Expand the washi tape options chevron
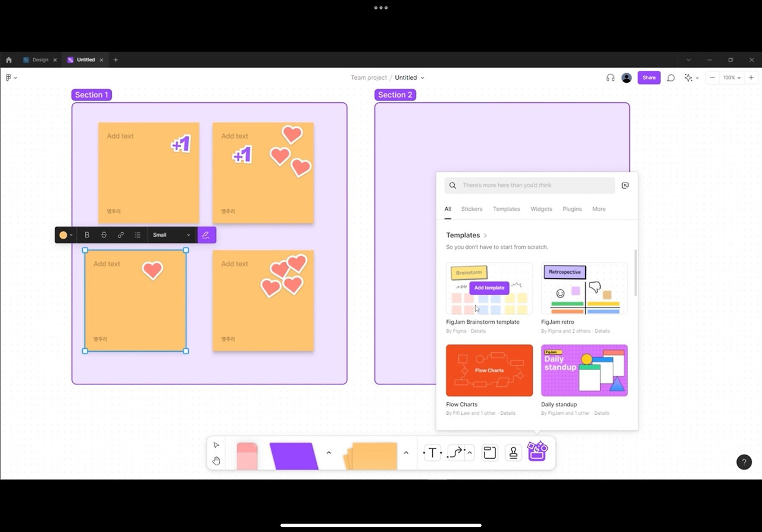Viewport: 762px width, 532px height. coord(329,453)
